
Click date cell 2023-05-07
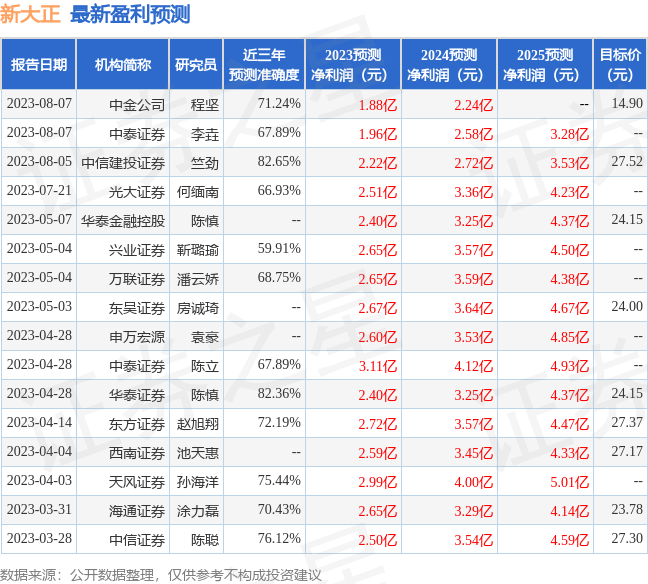[39, 219]
